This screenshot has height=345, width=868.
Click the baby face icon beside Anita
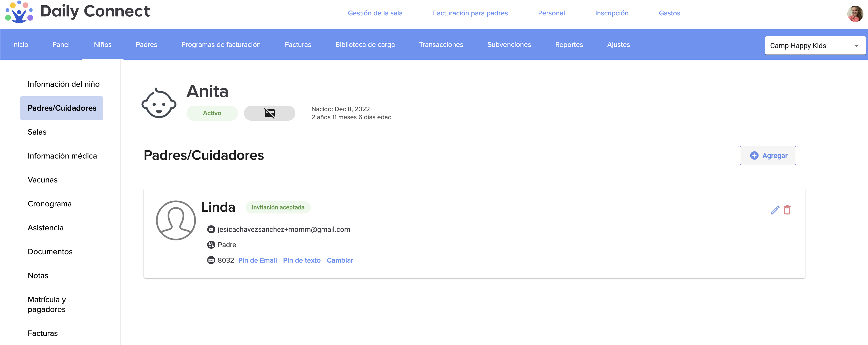tap(159, 103)
